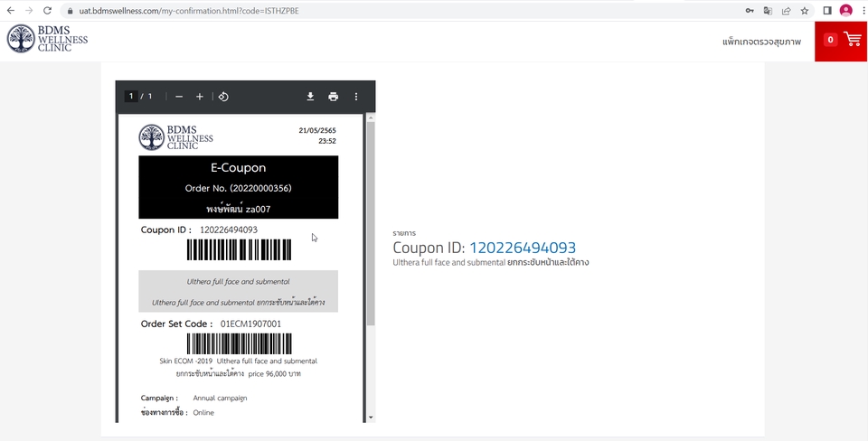This screenshot has width=868, height=441.
Task: Click name พงษ์พัฒน์ za007 in coupon
Action: click(238, 209)
